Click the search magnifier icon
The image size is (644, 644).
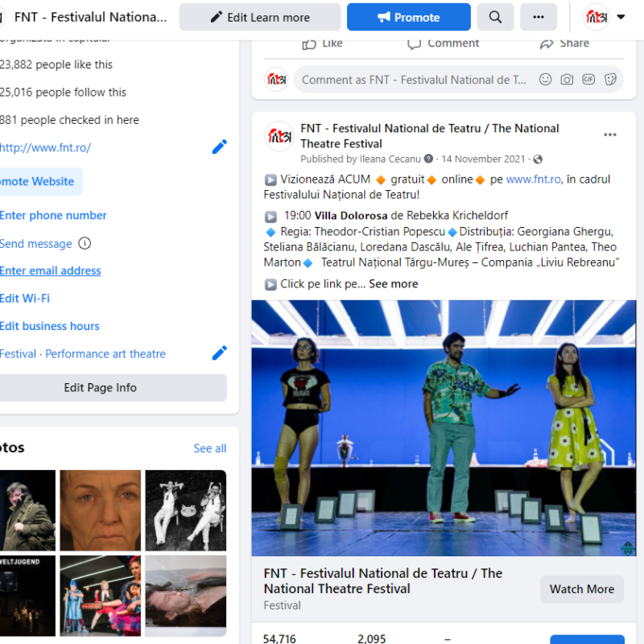(495, 17)
